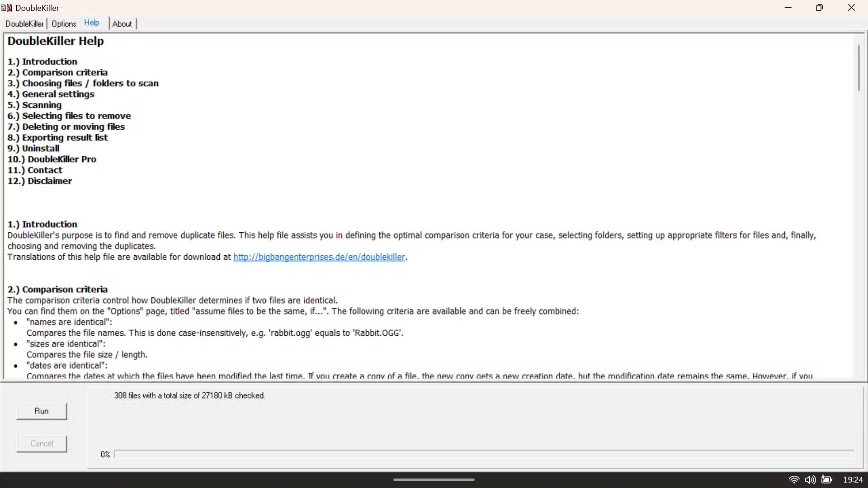Click the restore window icon
This screenshot has height=488, width=868.
tap(819, 8)
